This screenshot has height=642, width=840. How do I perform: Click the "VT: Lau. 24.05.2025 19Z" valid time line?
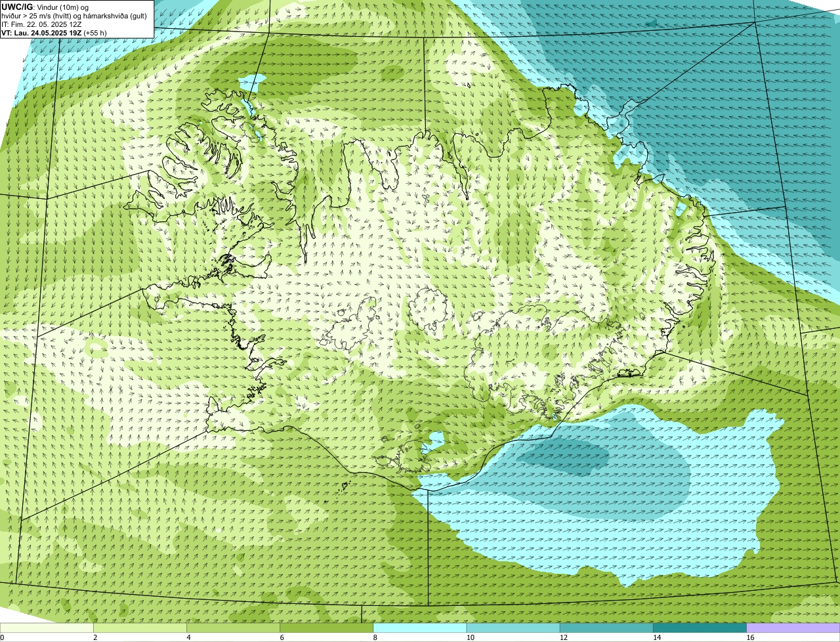pyautogui.click(x=54, y=32)
